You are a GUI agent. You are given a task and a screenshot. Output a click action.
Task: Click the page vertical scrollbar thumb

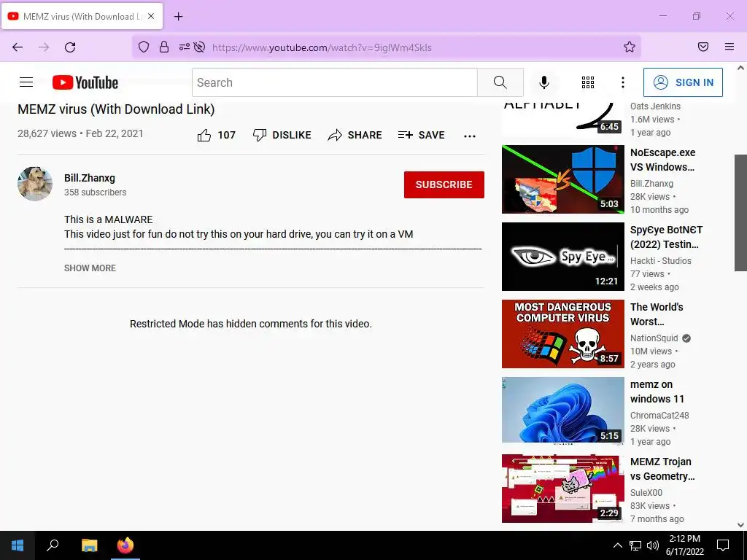(740, 212)
